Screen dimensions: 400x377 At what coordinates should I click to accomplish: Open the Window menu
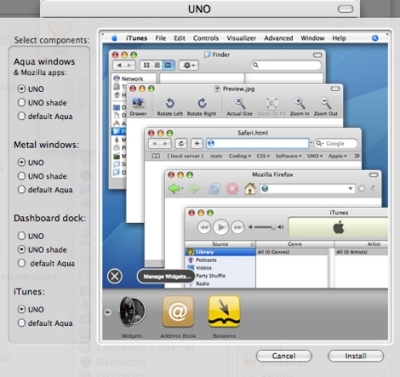pos(312,38)
